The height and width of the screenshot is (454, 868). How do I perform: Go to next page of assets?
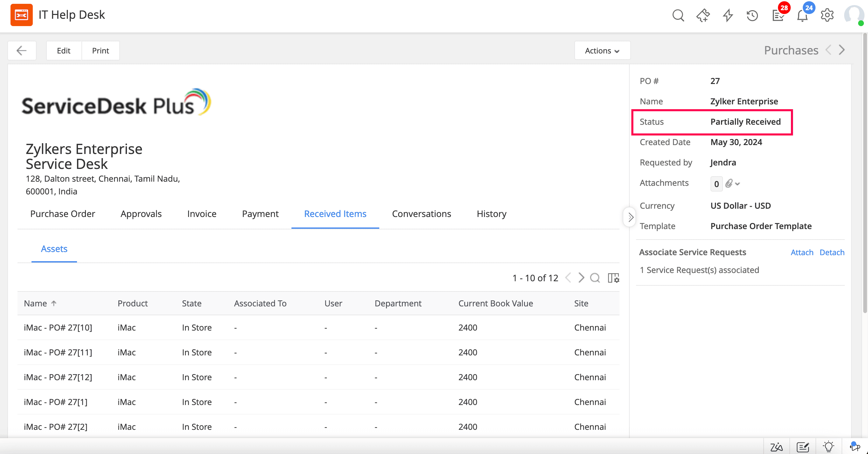[581, 278]
